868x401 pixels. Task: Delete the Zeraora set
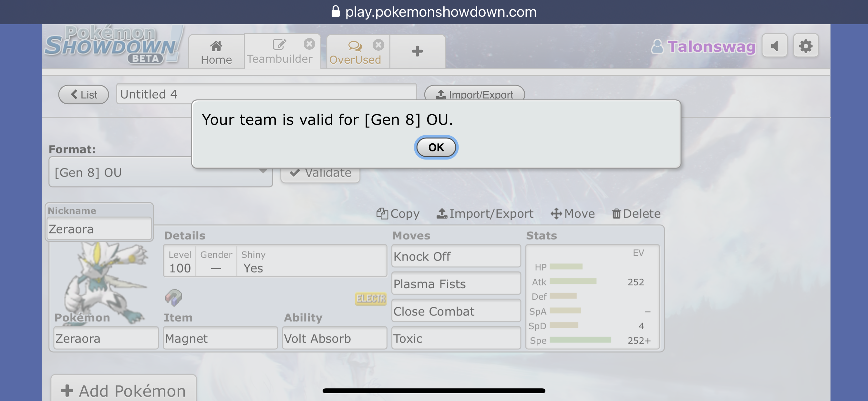636,214
